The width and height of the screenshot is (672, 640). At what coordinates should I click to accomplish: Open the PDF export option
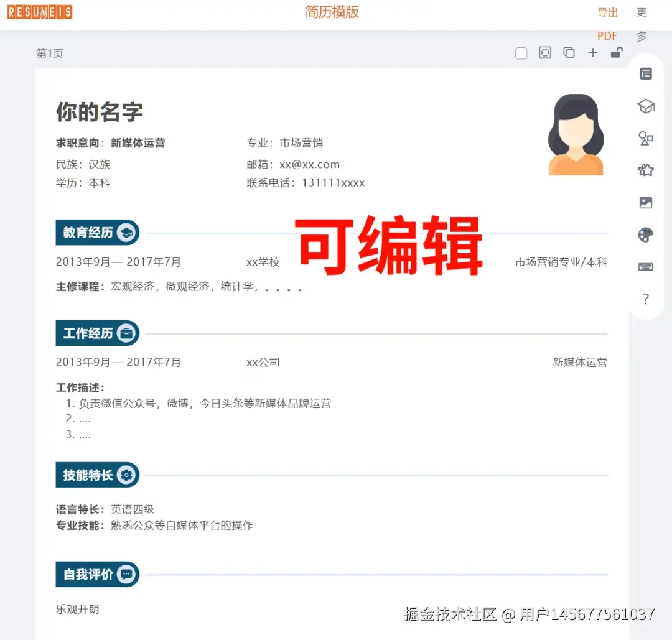[x=607, y=35]
